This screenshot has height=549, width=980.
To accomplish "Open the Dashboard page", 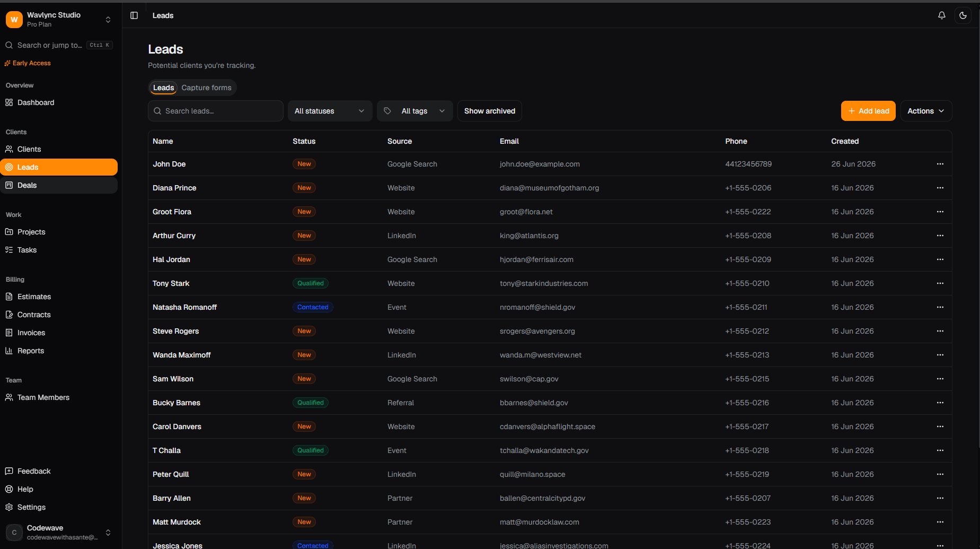I will [59, 102].
